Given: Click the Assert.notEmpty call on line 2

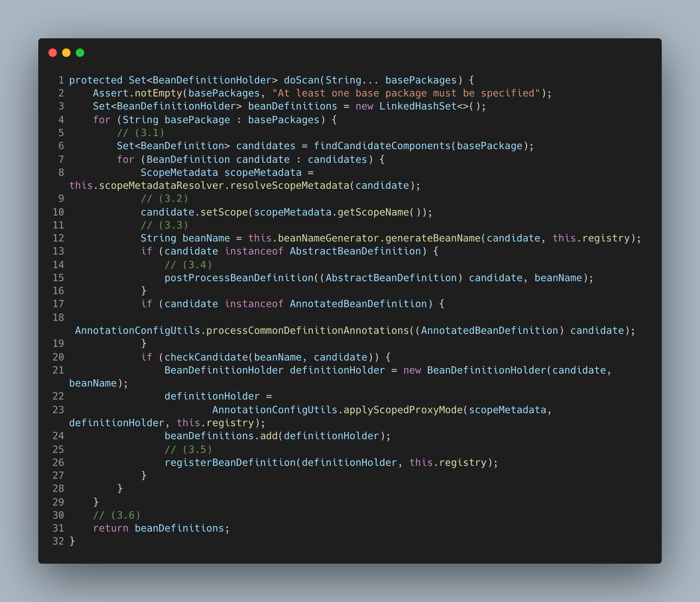Looking at the screenshot, I should tap(137, 93).
